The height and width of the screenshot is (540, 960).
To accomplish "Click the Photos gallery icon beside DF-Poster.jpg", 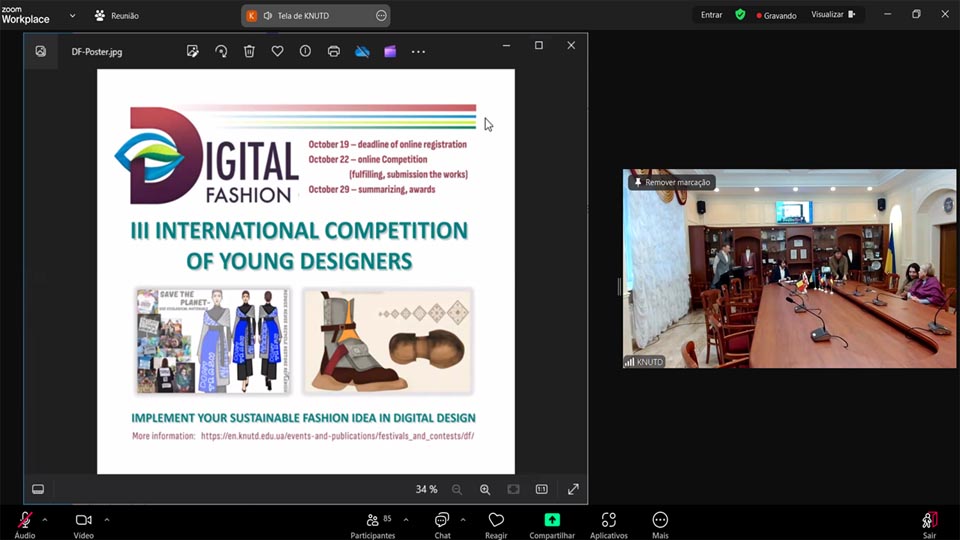I will click(40, 51).
